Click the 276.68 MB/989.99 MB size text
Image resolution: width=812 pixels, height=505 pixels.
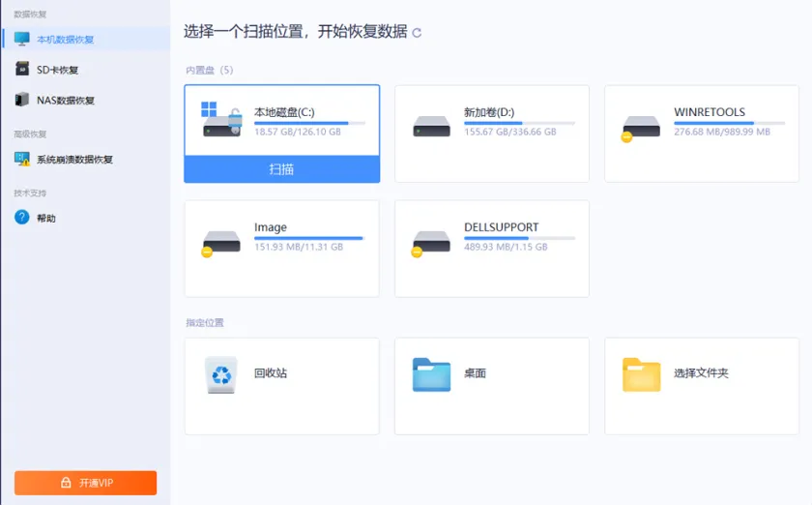[722, 132]
